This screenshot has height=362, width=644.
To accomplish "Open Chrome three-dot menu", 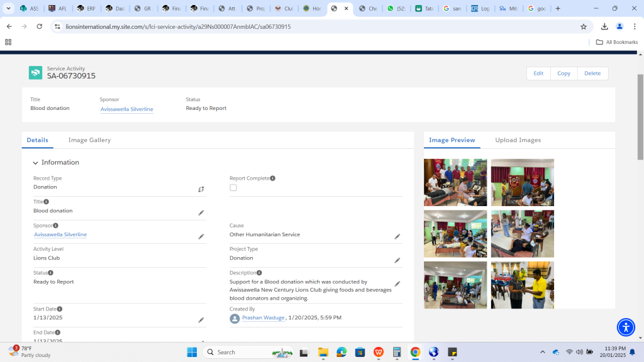I will tap(635, 26).
